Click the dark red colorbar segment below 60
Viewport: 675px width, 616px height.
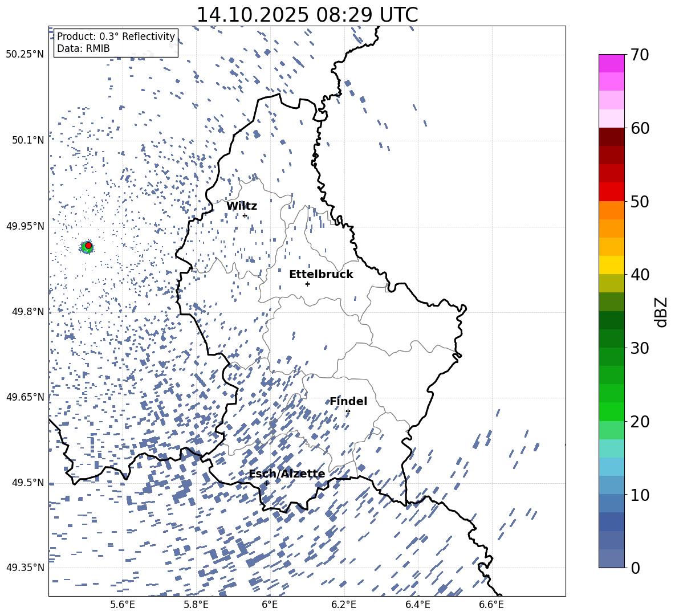[x=612, y=137]
